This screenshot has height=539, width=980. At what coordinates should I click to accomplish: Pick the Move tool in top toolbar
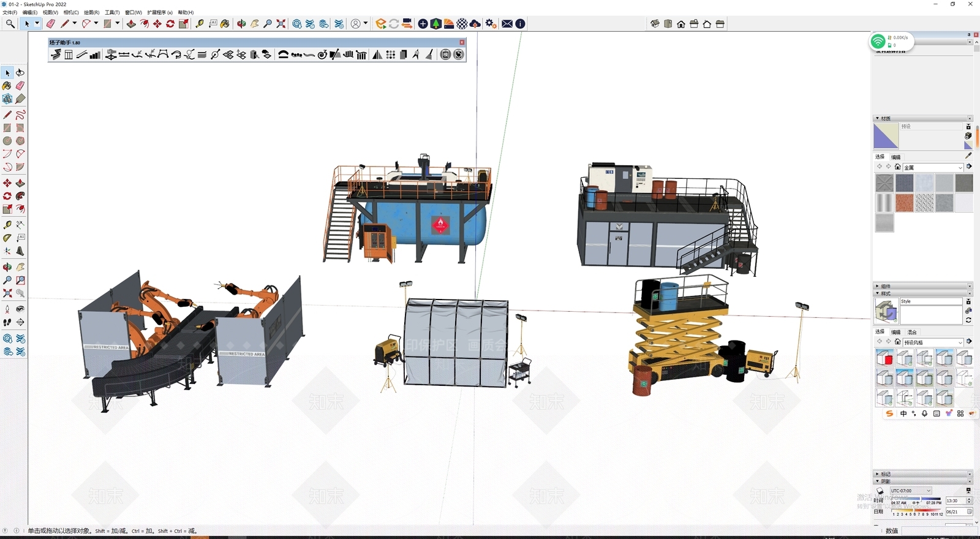pyautogui.click(x=157, y=24)
